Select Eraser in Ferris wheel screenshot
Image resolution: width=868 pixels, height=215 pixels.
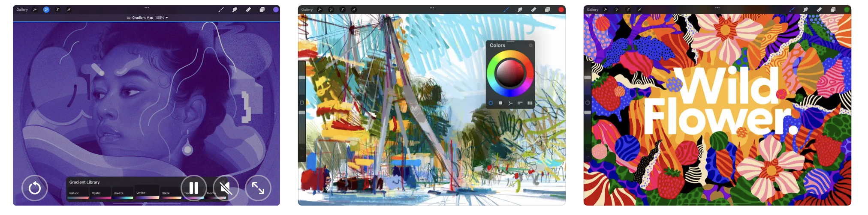tap(533, 9)
